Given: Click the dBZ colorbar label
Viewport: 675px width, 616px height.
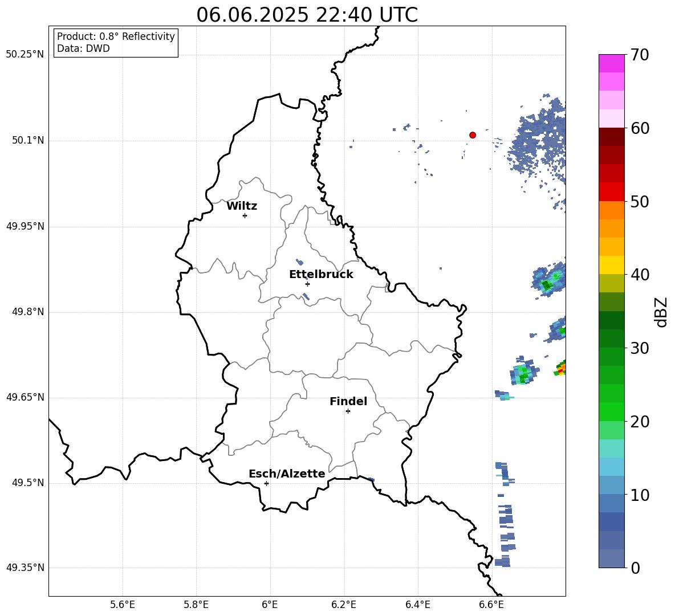Looking at the screenshot, I should coord(660,312).
